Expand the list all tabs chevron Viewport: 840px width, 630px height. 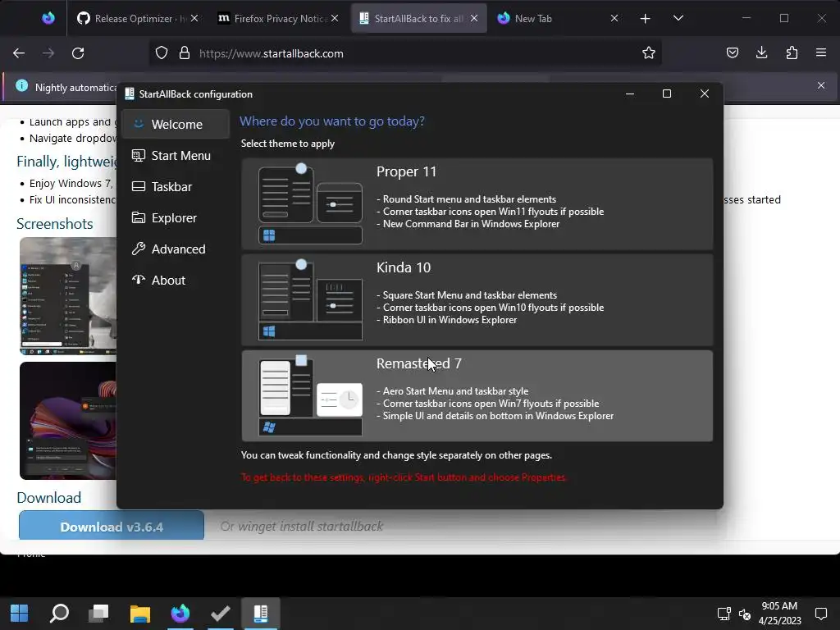click(x=678, y=18)
